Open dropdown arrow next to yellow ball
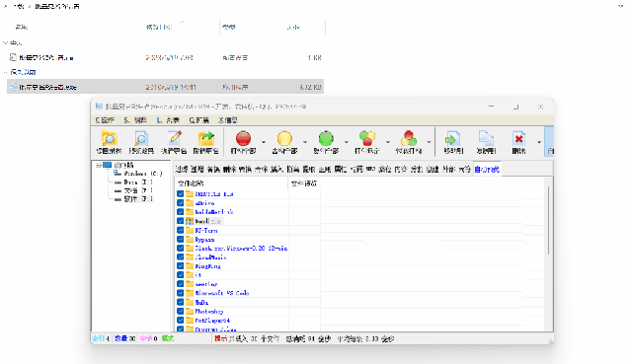The width and height of the screenshot is (632, 364). pyautogui.click(x=305, y=142)
